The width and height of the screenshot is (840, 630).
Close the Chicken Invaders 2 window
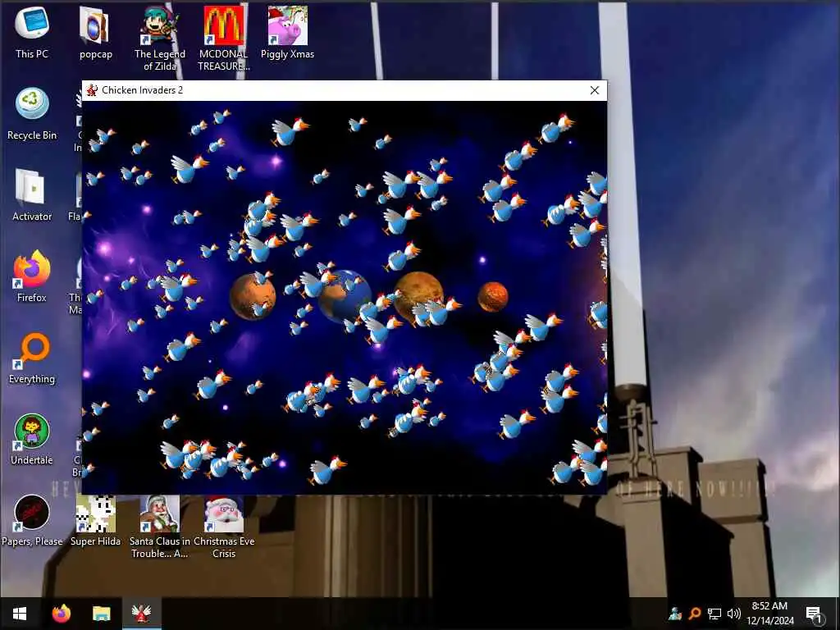(x=594, y=90)
